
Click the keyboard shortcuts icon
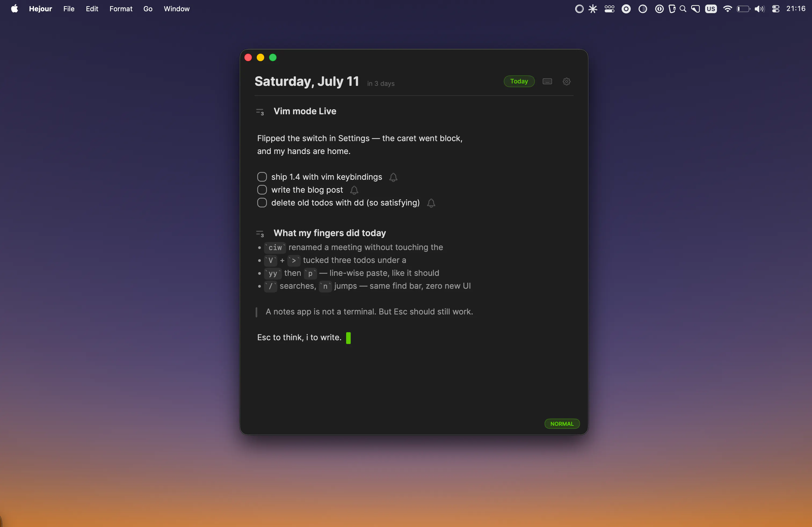(x=547, y=81)
